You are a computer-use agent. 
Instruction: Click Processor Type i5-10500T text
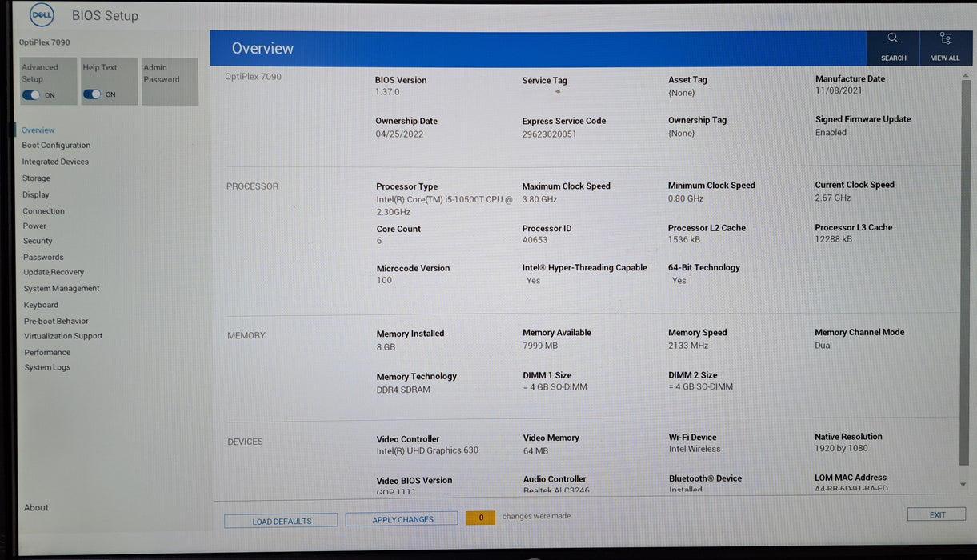pos(444,206)
